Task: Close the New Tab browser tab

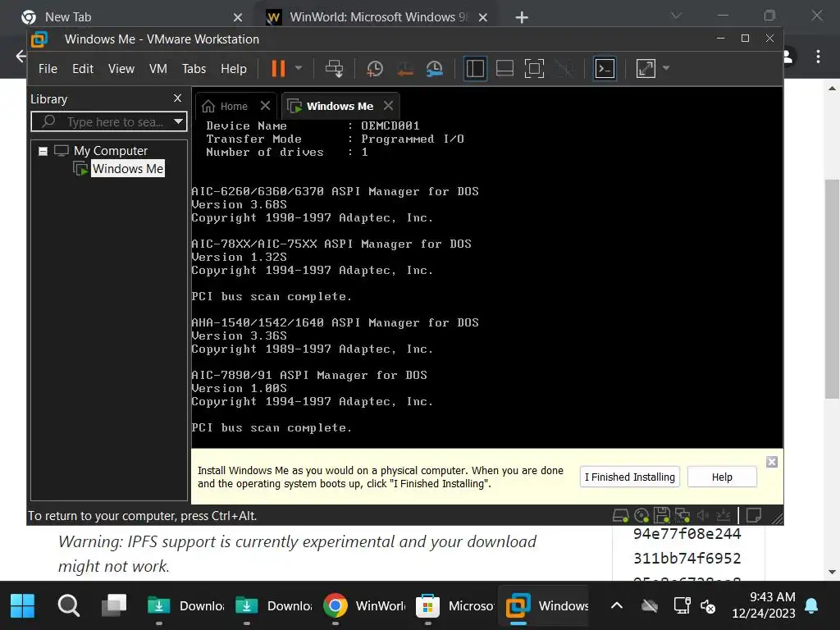Action: click(x=238, y=18)
